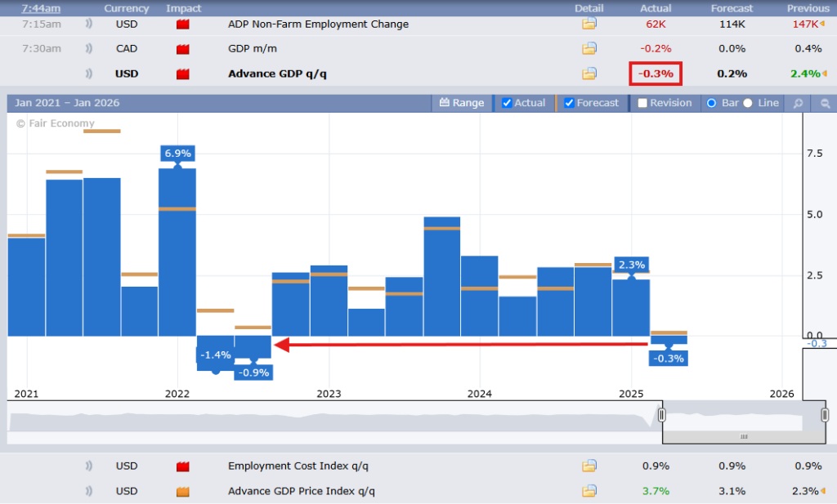Click detail folder icon for Advance GDP q/q
Image resolution: width=837 pixels, height=504 pixels.
589,74
